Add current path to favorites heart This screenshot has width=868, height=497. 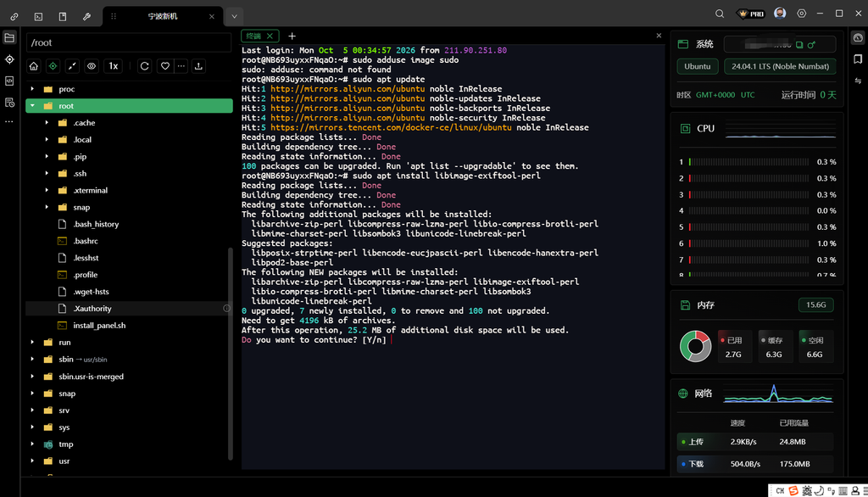tap(165, 66)
